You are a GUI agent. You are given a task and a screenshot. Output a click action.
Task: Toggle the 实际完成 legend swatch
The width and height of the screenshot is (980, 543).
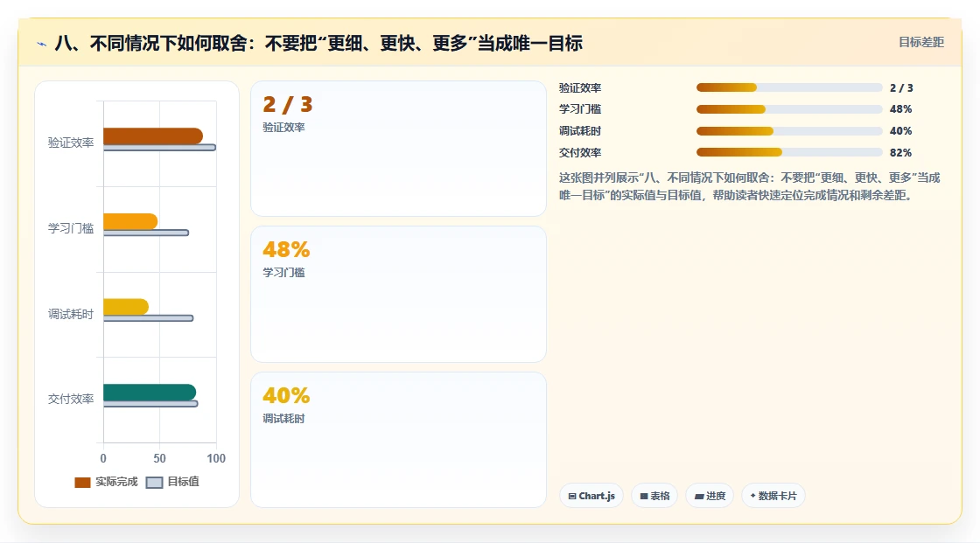point(82,483)
